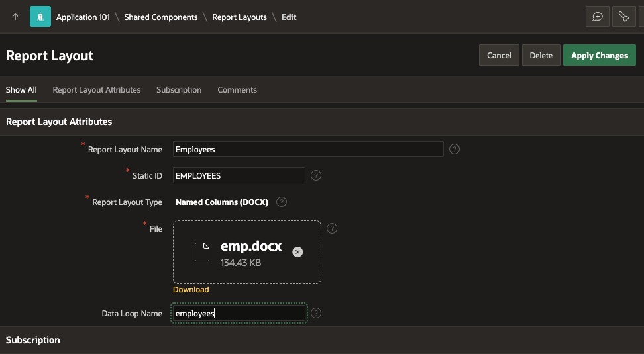This screenshot has height=354, width=644.
Task: Show help for Static ID
Action: pos(316,175)
